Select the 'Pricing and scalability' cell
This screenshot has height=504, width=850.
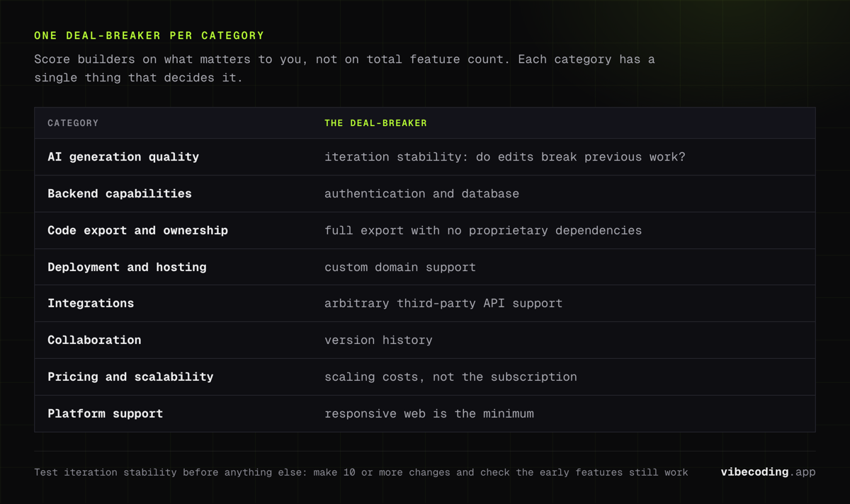130,377
